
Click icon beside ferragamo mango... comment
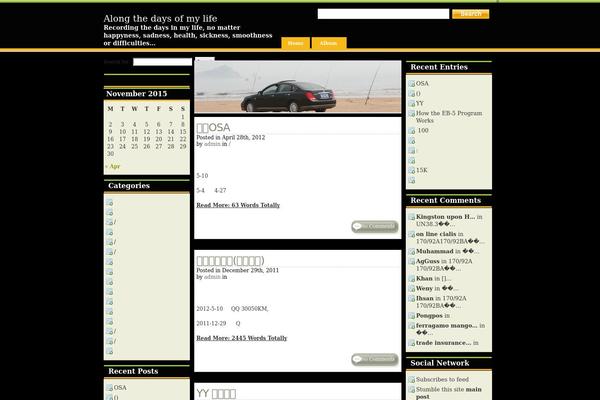point(412,326)
